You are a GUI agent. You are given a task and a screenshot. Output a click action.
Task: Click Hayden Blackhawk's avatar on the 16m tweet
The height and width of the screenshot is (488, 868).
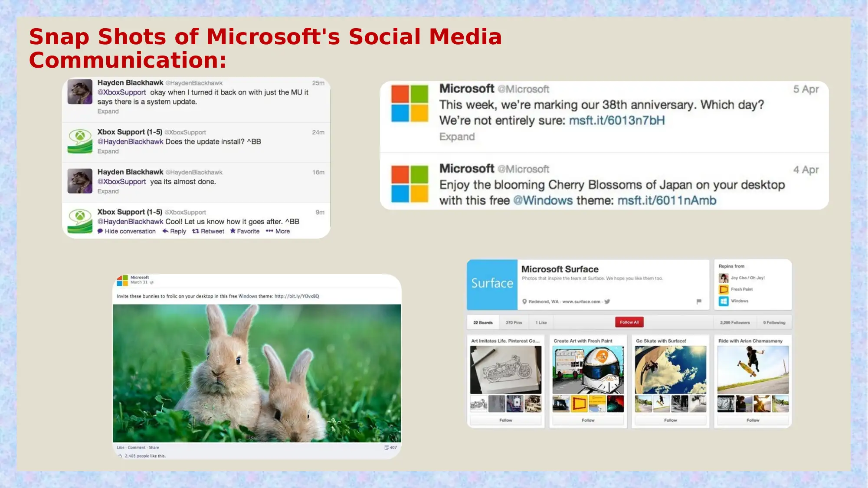pyautogui.click(x=80, y=181)
